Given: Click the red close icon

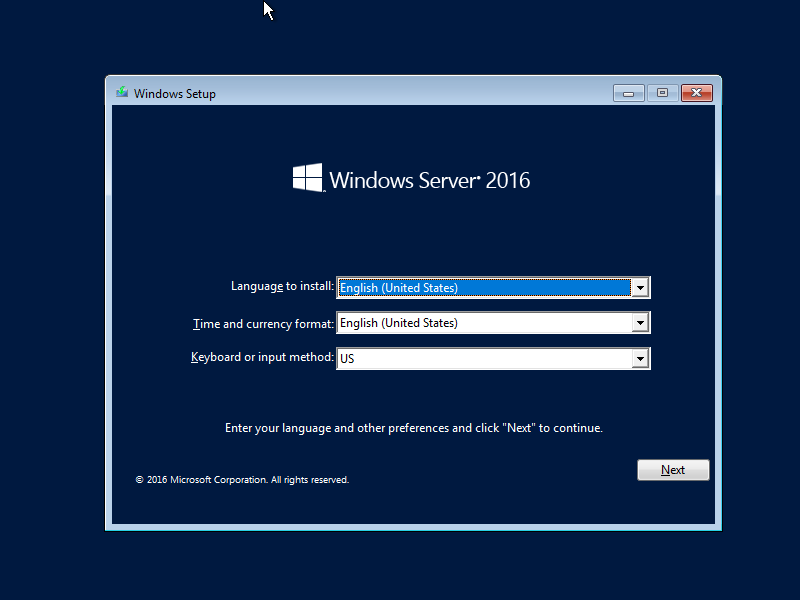Looking at the screenshot, I should point(695,92).
